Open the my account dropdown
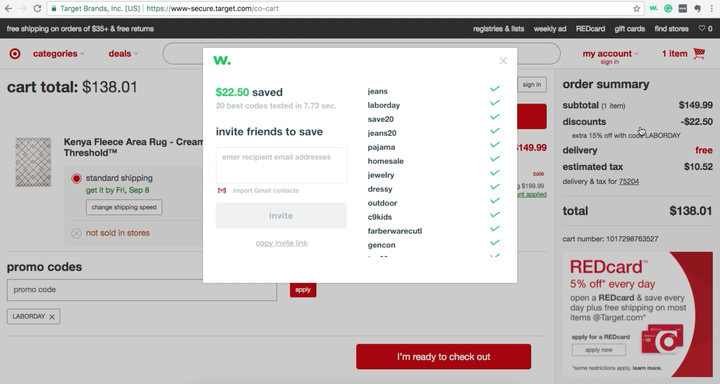The height and width of the screenshot is (384, 720). tap(610, 54)
